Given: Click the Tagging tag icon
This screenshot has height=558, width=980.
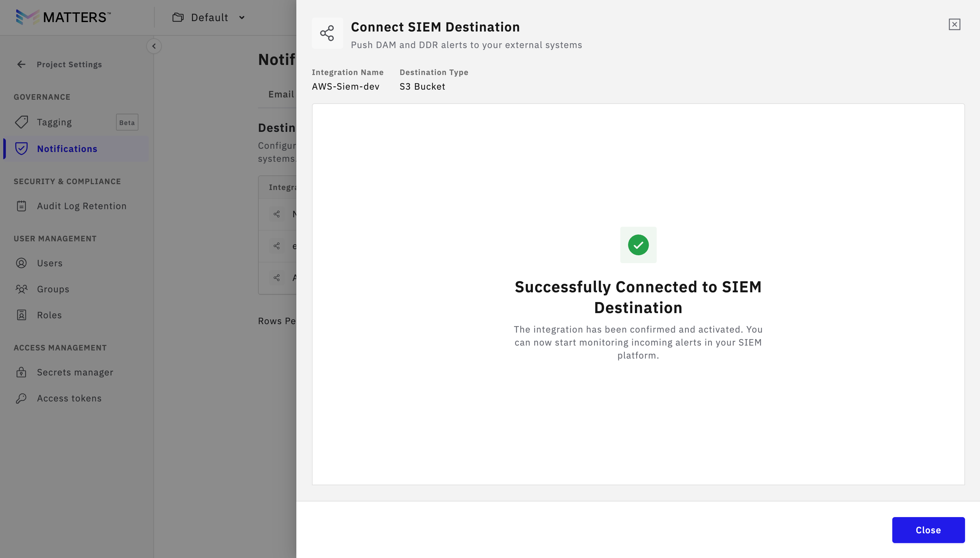Looking at the screenshot, I should click(x=21, y=122).
